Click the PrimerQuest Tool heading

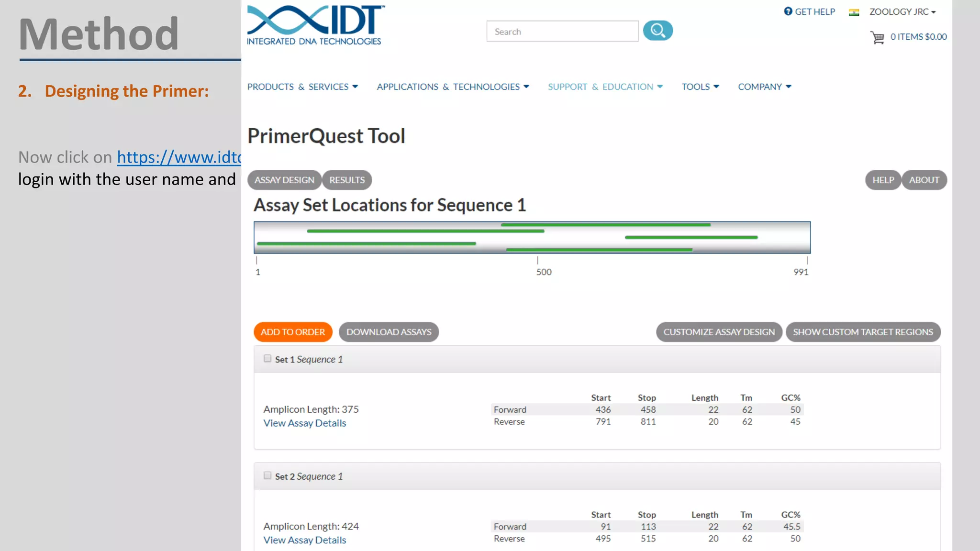[326, 136]
